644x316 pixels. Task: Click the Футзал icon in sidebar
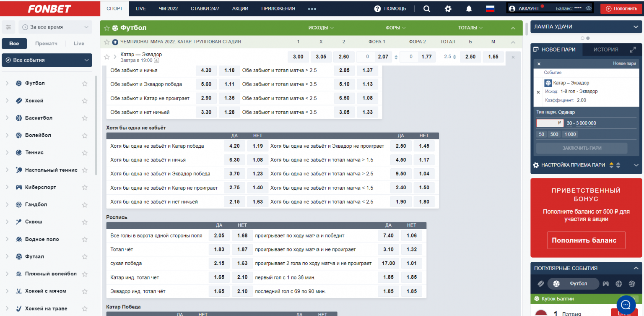[x=18, y=256]
